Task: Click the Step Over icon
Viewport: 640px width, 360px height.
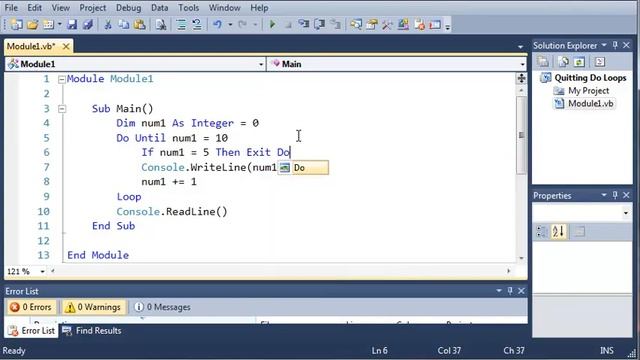Action: (x=320, y=25)
